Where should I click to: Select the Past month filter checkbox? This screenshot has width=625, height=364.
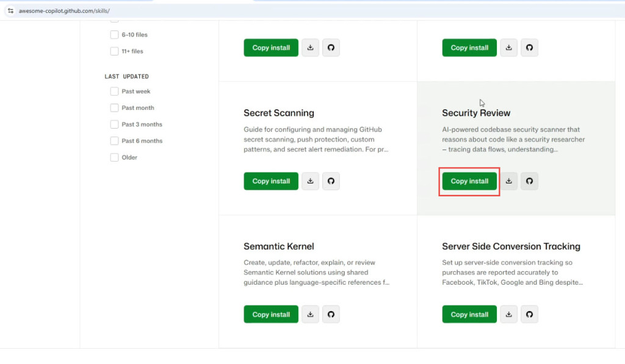(x=114, y=108)
